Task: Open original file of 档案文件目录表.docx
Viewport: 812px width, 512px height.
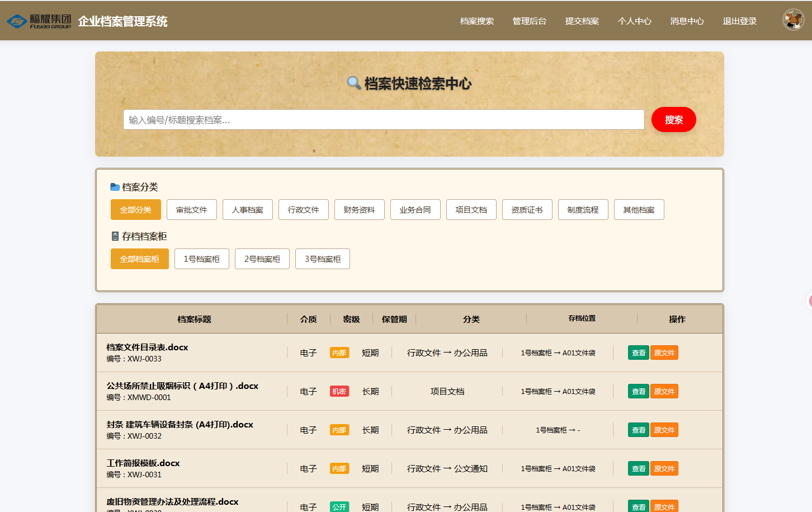Action: click(664, 353)
